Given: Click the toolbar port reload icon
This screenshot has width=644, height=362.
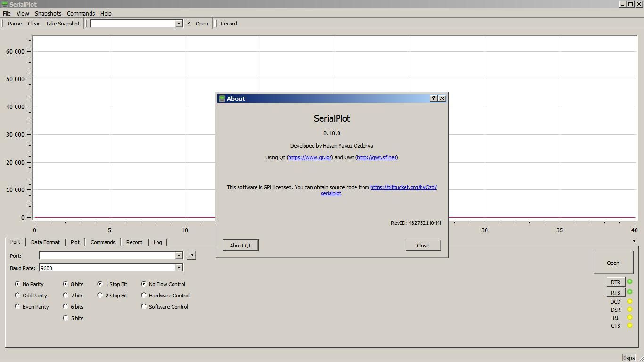Looking at the screenshot, I should pos(188,24).
